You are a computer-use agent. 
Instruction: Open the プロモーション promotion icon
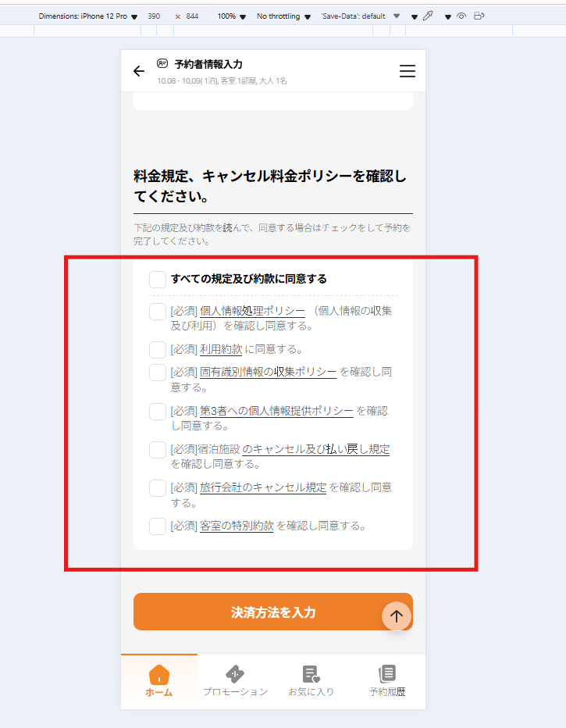(x=235, y=681)
